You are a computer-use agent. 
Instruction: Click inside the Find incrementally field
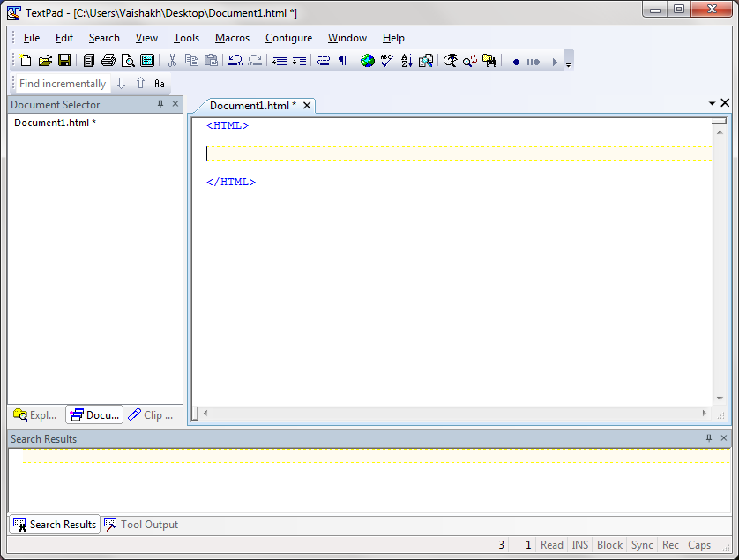62,84
